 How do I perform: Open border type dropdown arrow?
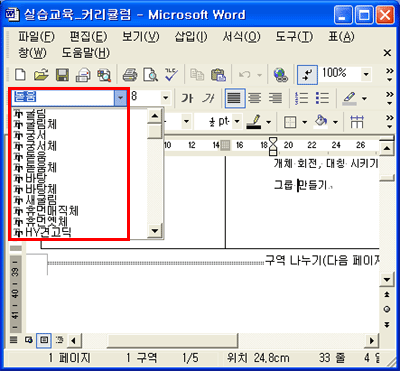[304, 122]
